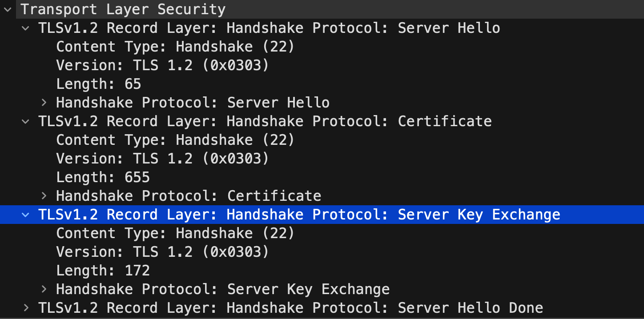Select the Server Hello Done record row
The width and height of the screenshot is (644, 319).
(x=290, y=308)
